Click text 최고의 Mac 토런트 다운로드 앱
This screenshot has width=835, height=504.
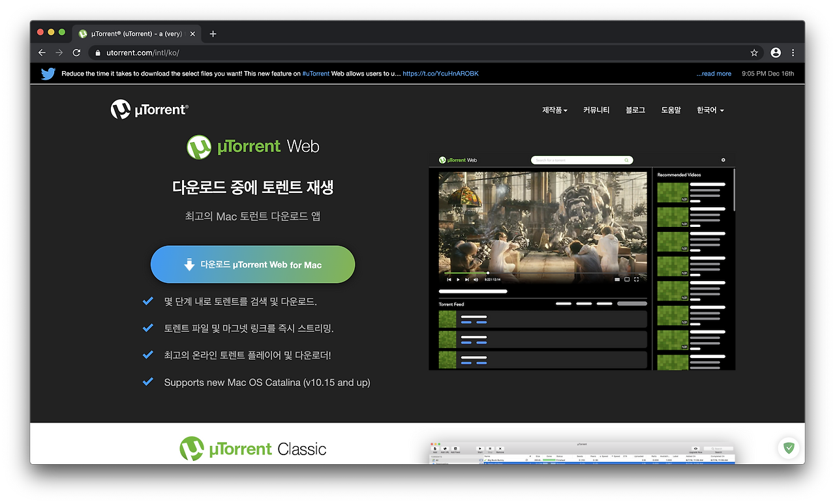[x=253, y=216]
